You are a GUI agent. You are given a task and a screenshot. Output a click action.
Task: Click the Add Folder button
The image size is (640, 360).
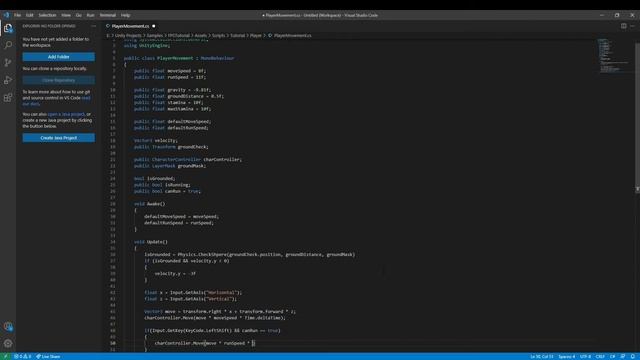tap(59, 57)
